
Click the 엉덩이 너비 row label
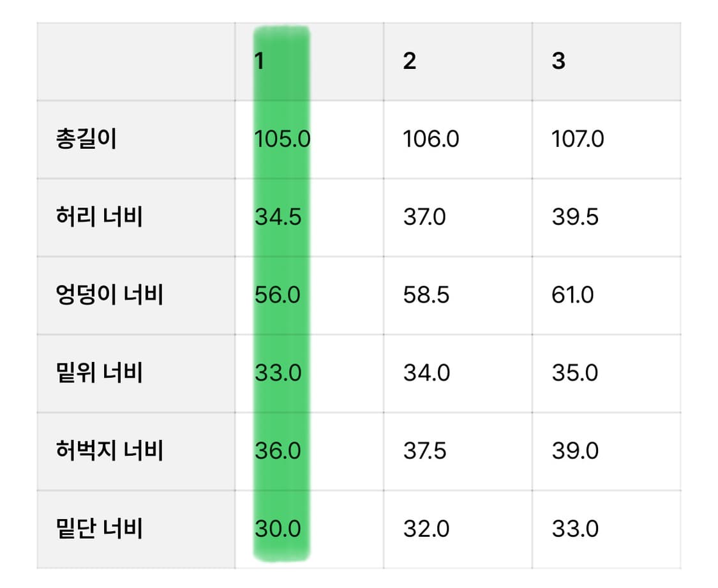109,294
